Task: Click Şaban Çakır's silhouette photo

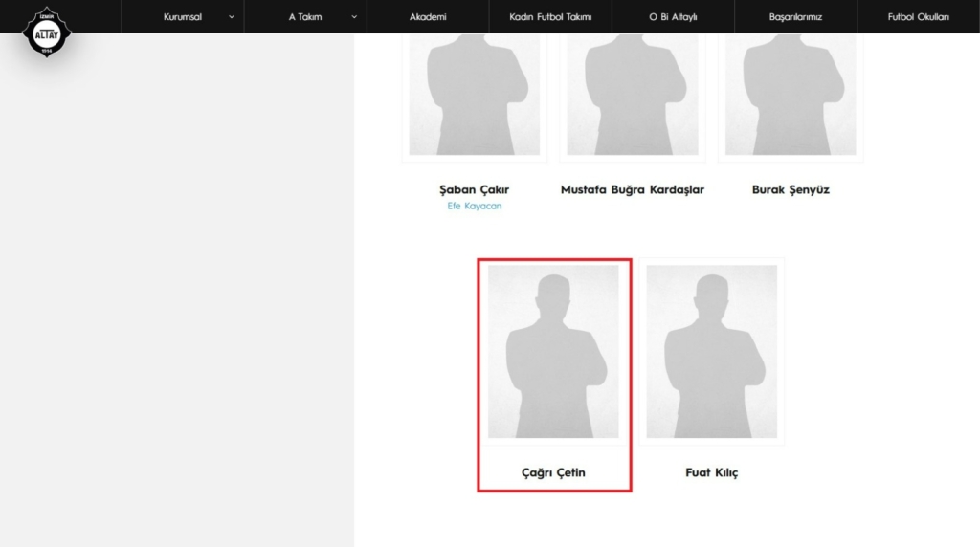Action: pos(474,94)
